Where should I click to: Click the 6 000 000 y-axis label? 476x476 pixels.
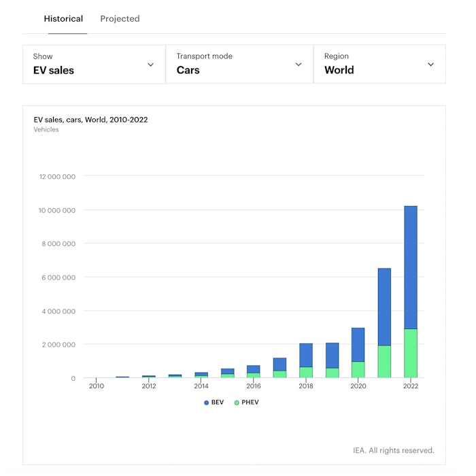click(x=58, y=277)
